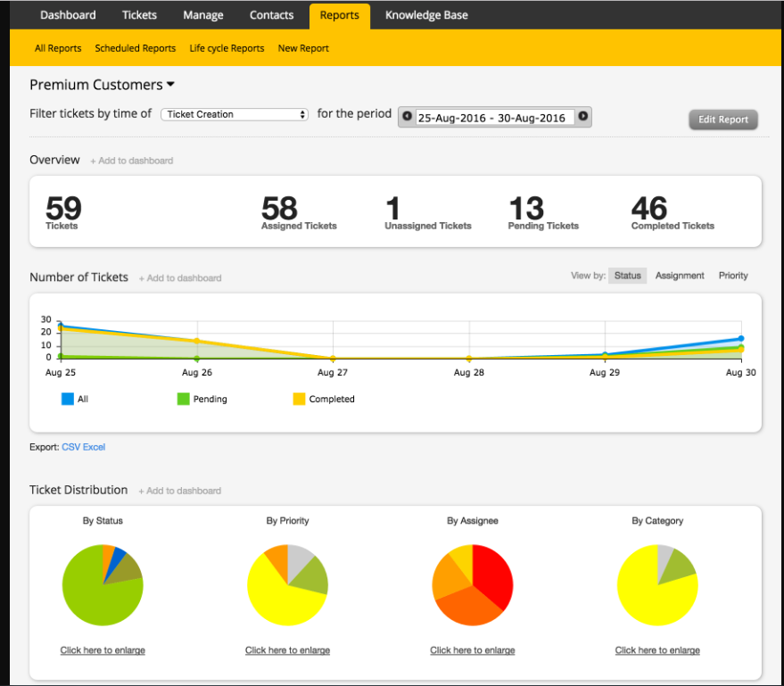The width and height of the screenshot is (784, 686).
Task: Click the By Assignee pie chart
Action: (473, 585)
